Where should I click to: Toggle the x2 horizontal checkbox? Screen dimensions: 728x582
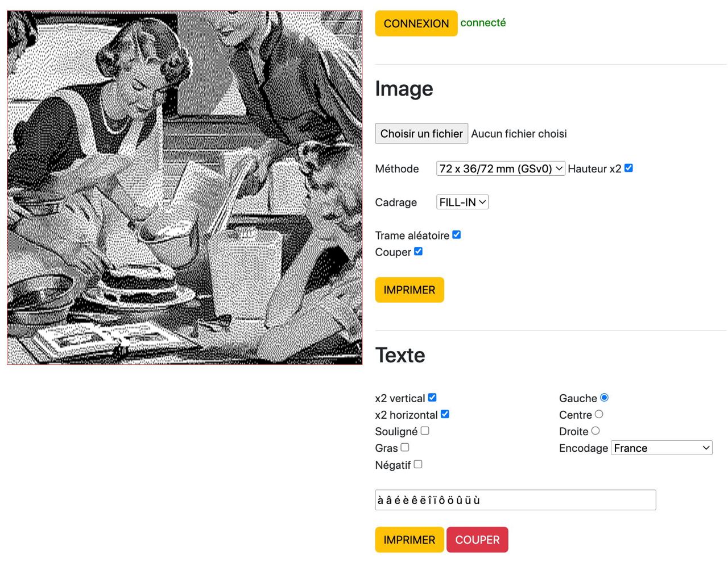445,414
